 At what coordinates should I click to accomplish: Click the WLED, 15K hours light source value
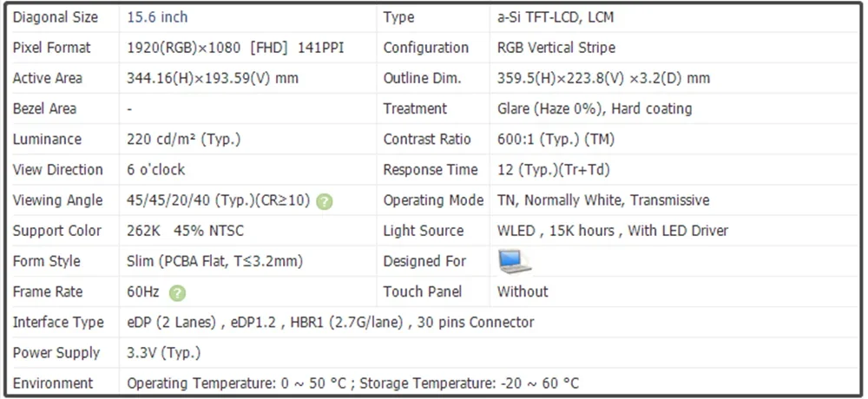click(x=613, y=231)
